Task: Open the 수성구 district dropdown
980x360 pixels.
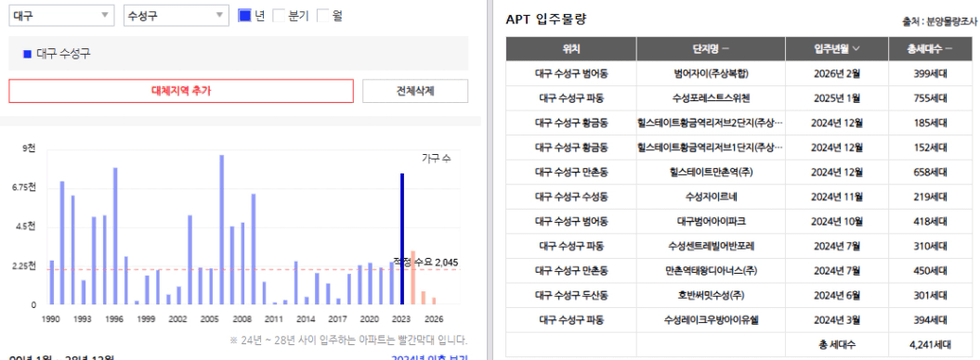Action: pyautogui.click(x=176, y=16)
